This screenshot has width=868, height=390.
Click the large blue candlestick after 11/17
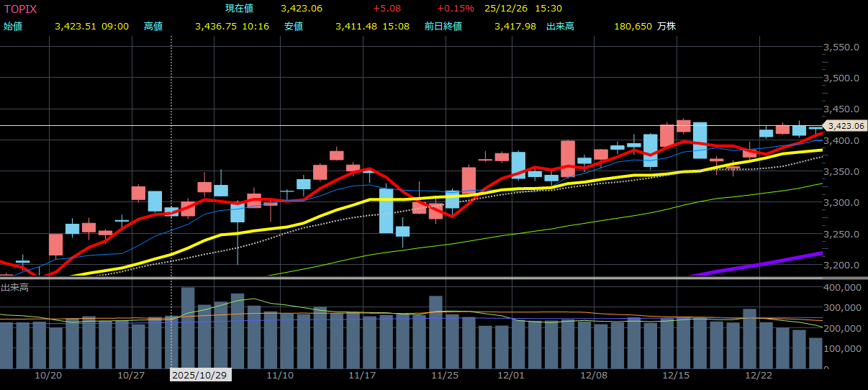[x=386, y=211]
